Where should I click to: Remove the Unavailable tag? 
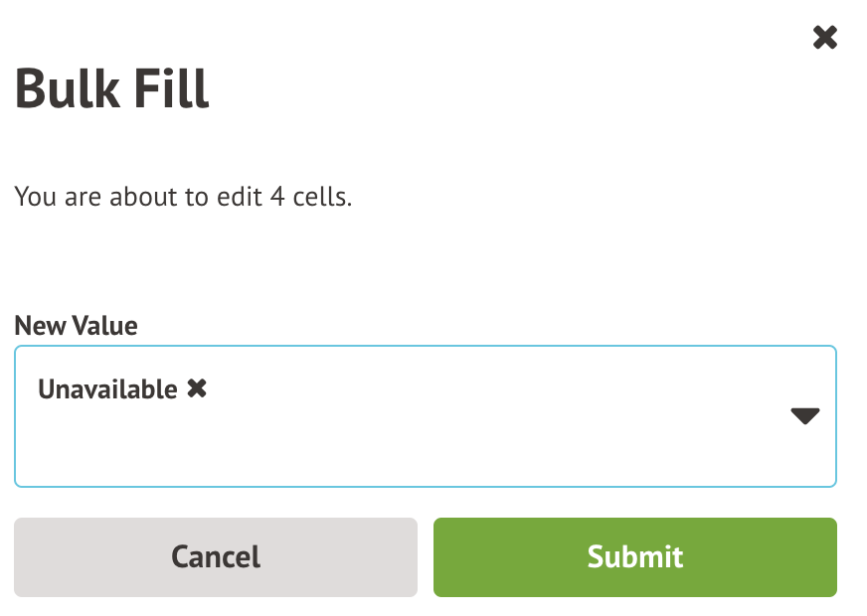point(197,388)
